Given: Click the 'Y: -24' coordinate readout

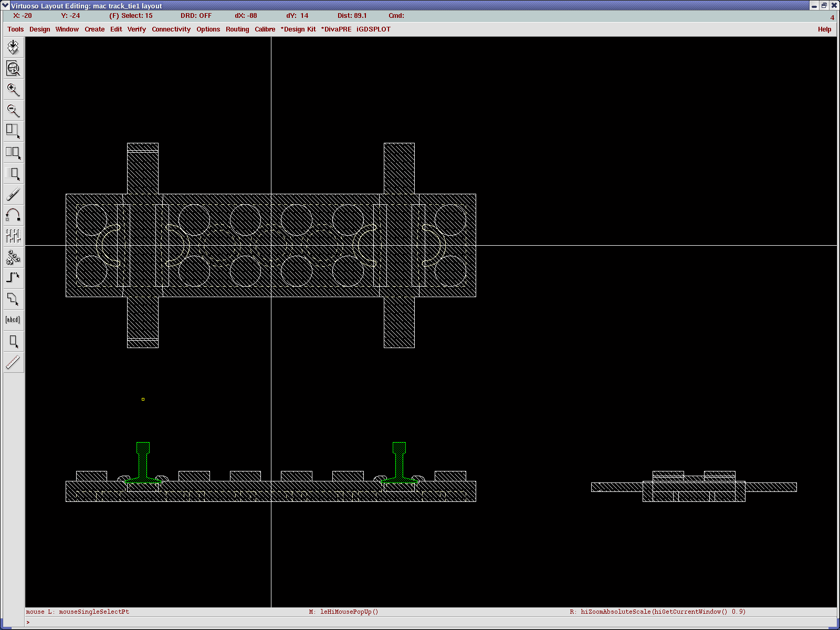Looking at the screenshot, I should [70, 16].
